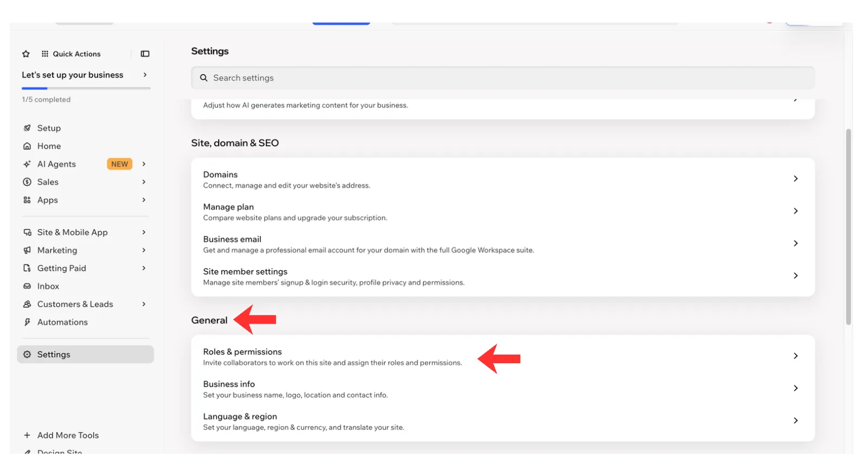
Task: Open the Domains settings row
Action: [x=502, y=179]
